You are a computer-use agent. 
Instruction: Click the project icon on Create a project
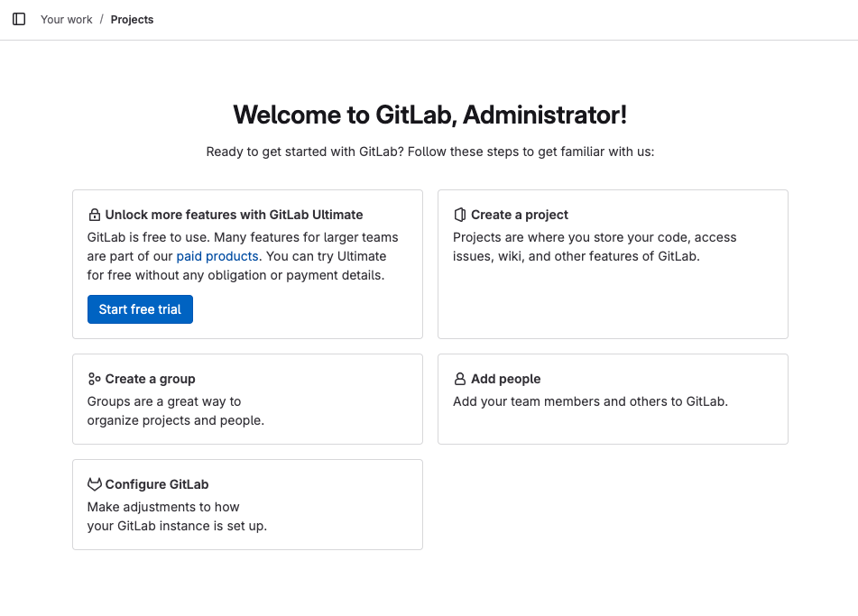pos(459,215)
